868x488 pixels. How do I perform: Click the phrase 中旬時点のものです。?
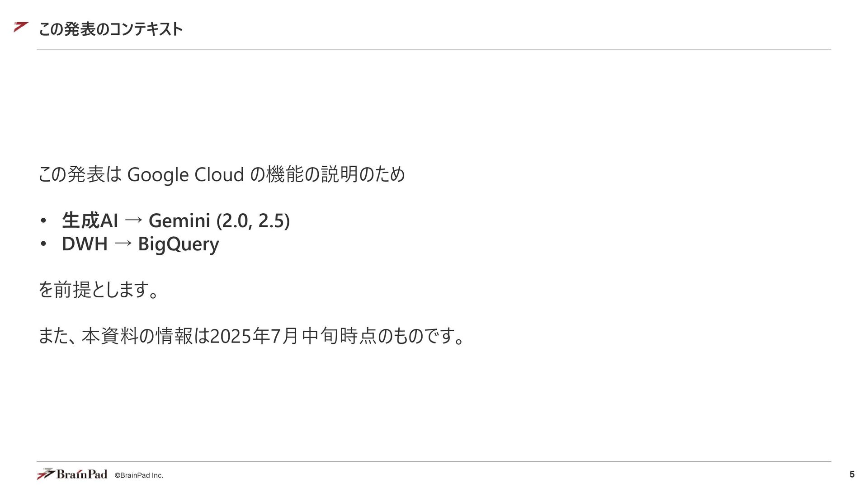click(383, 336)
